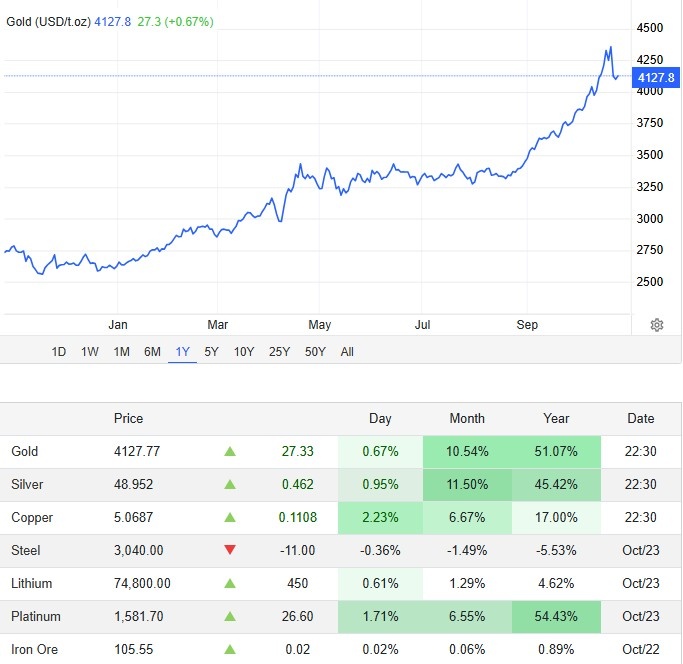The image size is (683, 664).
Task: Select the 1D time range
Action: pos(58,352)
